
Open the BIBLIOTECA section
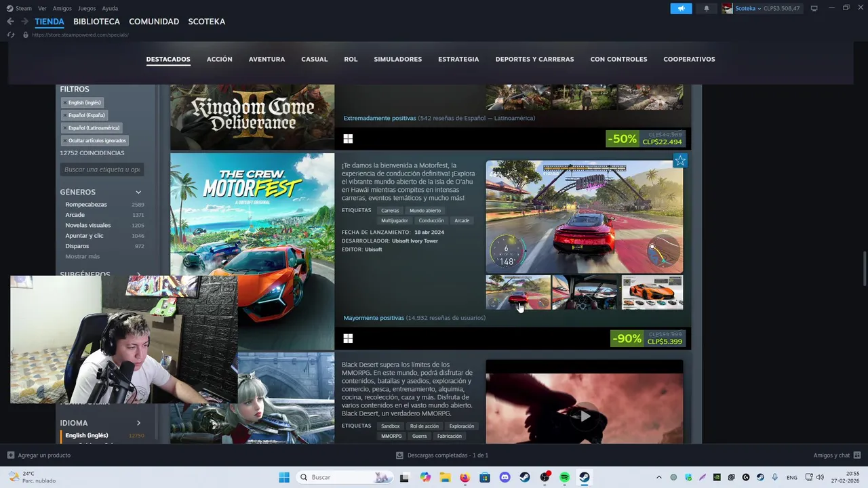click(x=96, y=22)
